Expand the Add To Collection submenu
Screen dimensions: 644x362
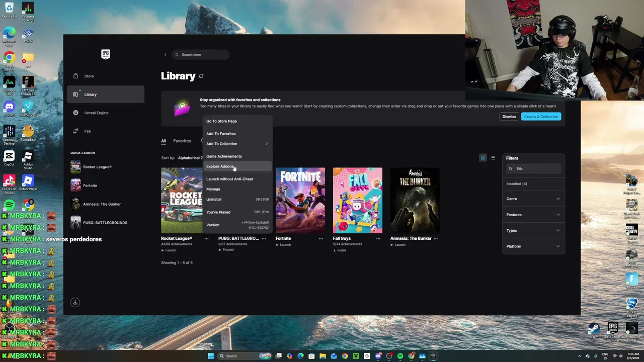[x=237, y=144]
